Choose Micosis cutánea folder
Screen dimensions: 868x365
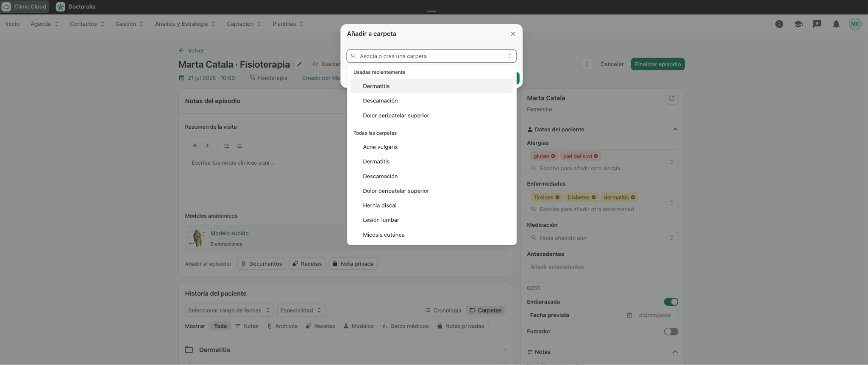click(431, 235)
